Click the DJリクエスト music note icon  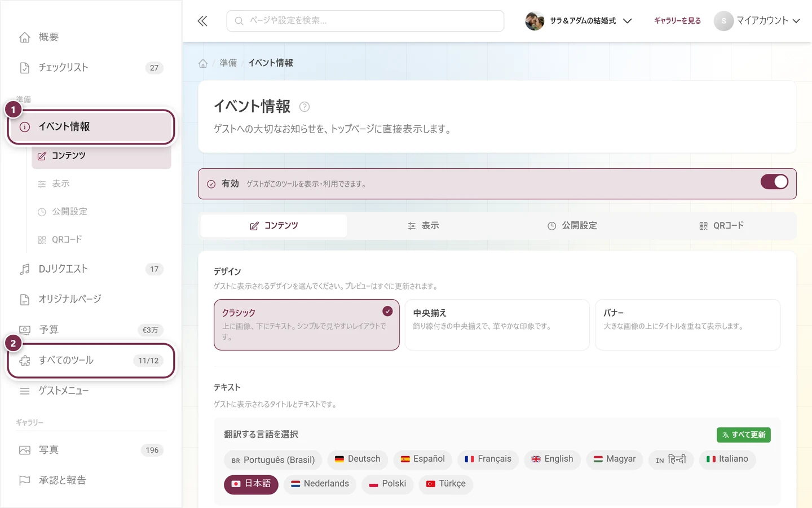[x=25, y=269]
